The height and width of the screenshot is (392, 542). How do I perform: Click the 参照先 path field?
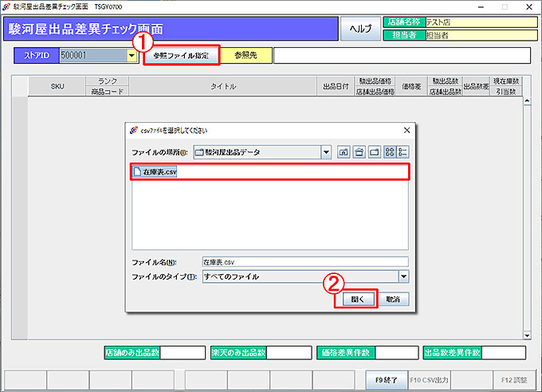(402, 55)
